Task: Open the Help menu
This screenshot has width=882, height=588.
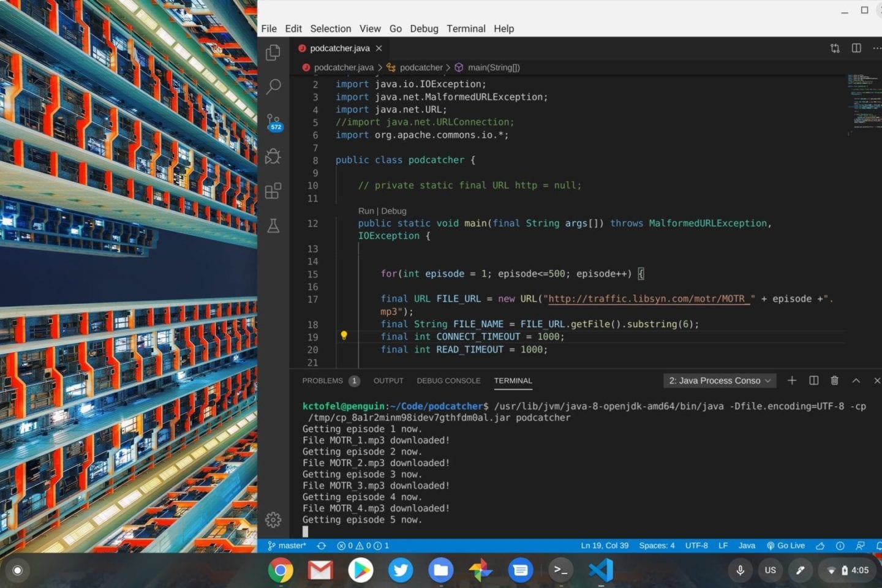Action: [504, 29]
